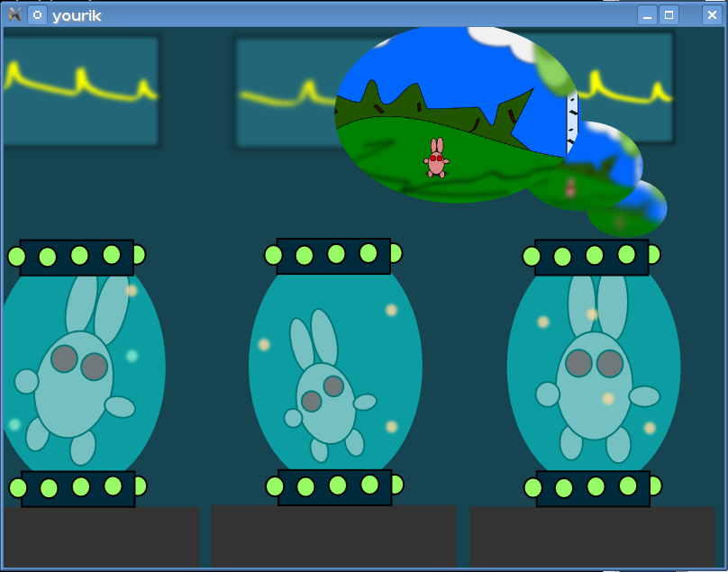Toggle the sticky window button beside title
The height and width of the screenshot is (572, 728).
click(37, 14)
